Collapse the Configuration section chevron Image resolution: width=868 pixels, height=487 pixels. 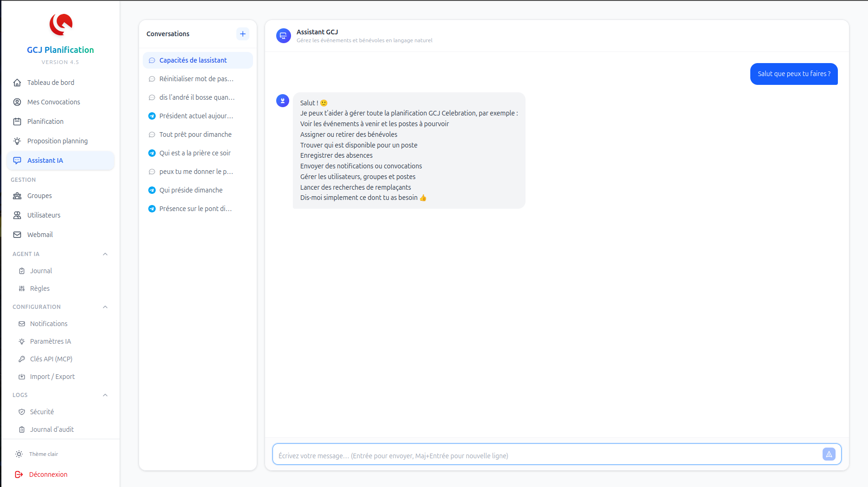pos(105,307)
